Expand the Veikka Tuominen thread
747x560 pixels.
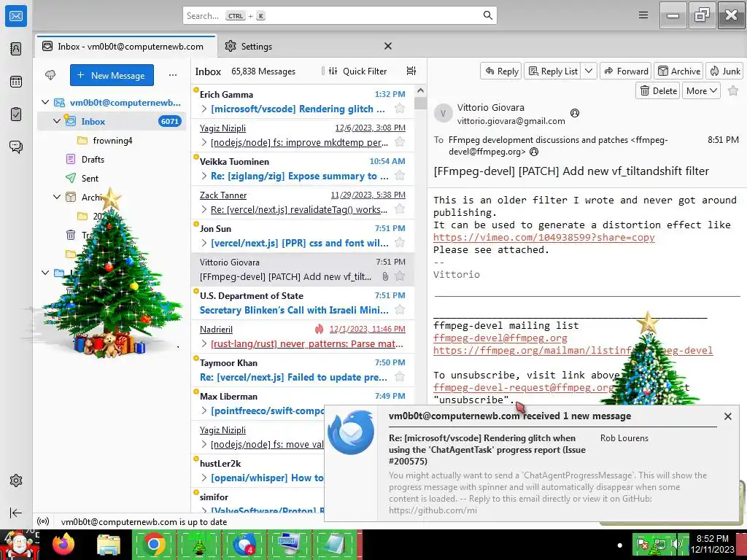click(x=204, y=176)
